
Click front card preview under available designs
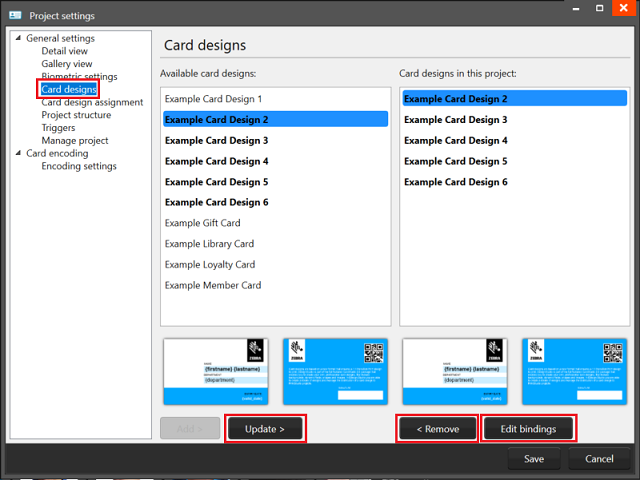(x=216, y=371)
